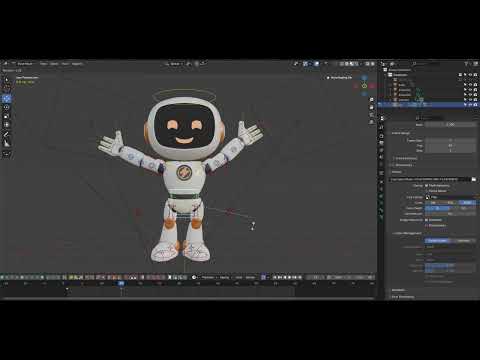Image resolution: width=480 pixels, height=360 pixels.
Task: Click the pan view hand icon
Action: point(372,107)
